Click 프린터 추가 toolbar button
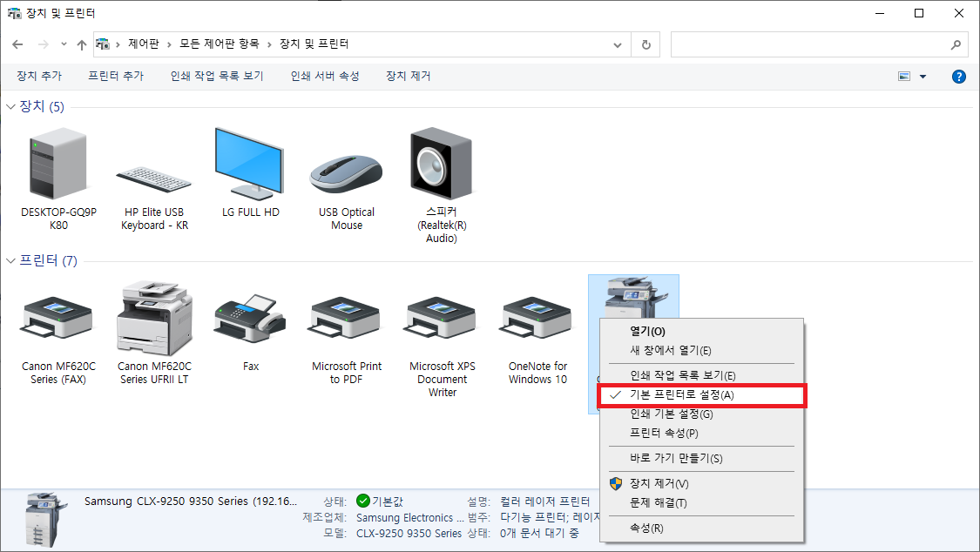980x552 pixels. click(x=116, y=76)
